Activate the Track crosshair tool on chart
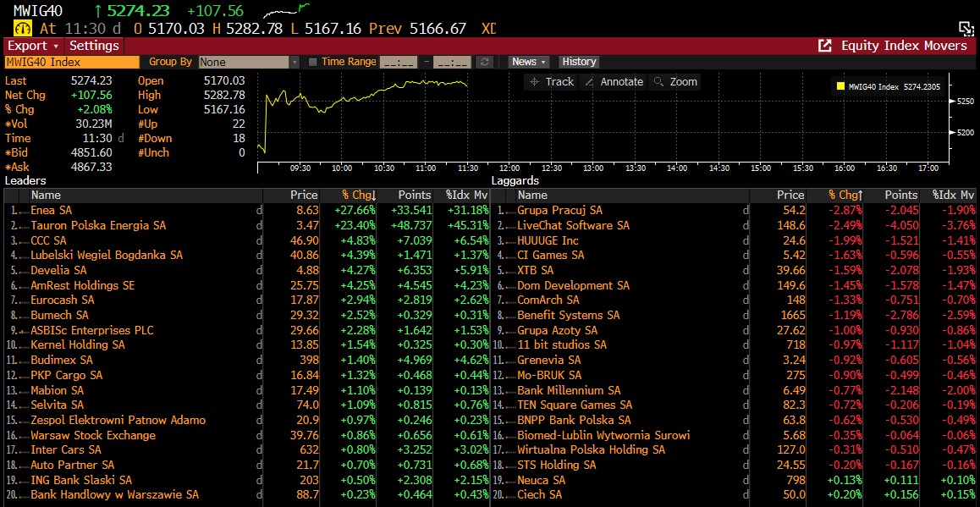Viewport: 980px width, 507px height. click(550, 82)
